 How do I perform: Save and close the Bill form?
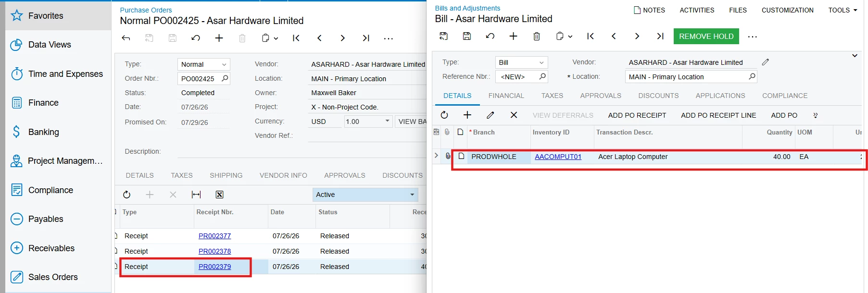coord(443,36)
